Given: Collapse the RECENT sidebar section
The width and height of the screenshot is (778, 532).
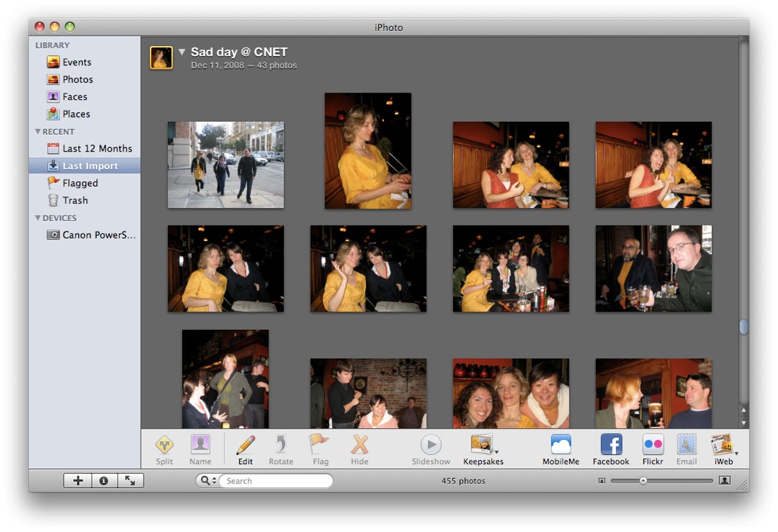Looking at the screenshot, I should (38, 132).
